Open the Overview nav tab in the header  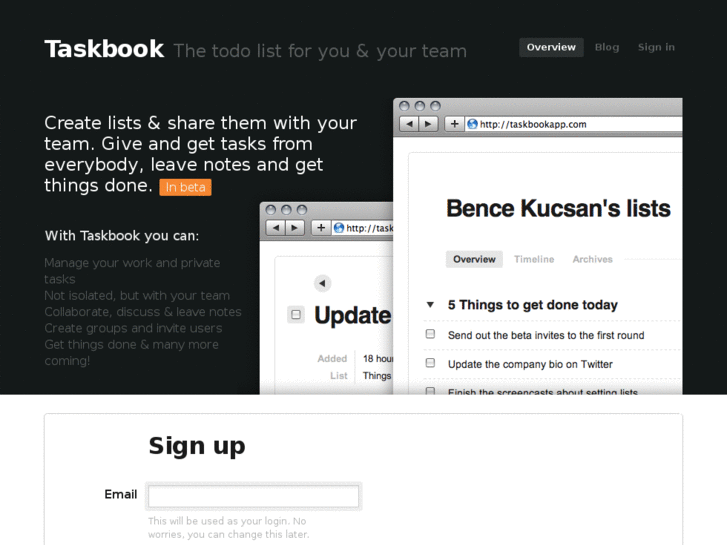pos(551,47)
